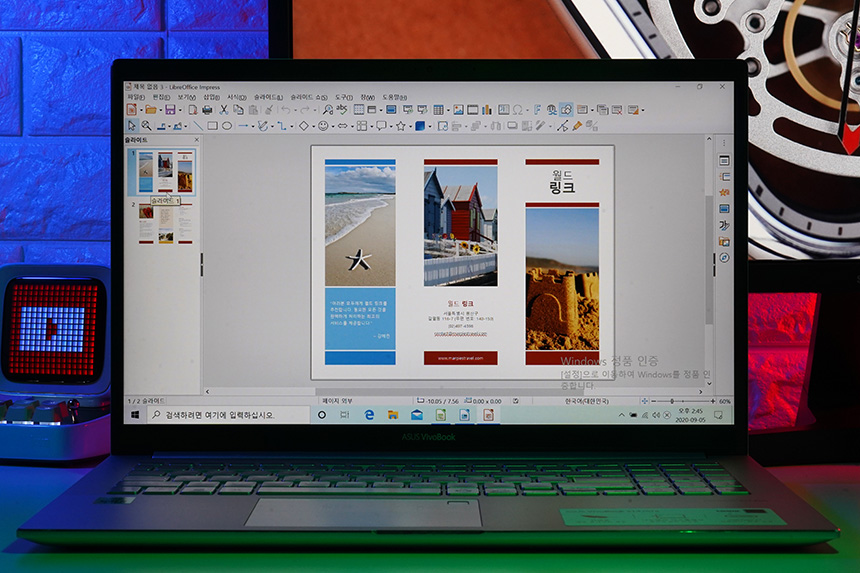Open the 편집 (Edit) menu
This screenshot has width=860, height=573.
tap(161, 97)
